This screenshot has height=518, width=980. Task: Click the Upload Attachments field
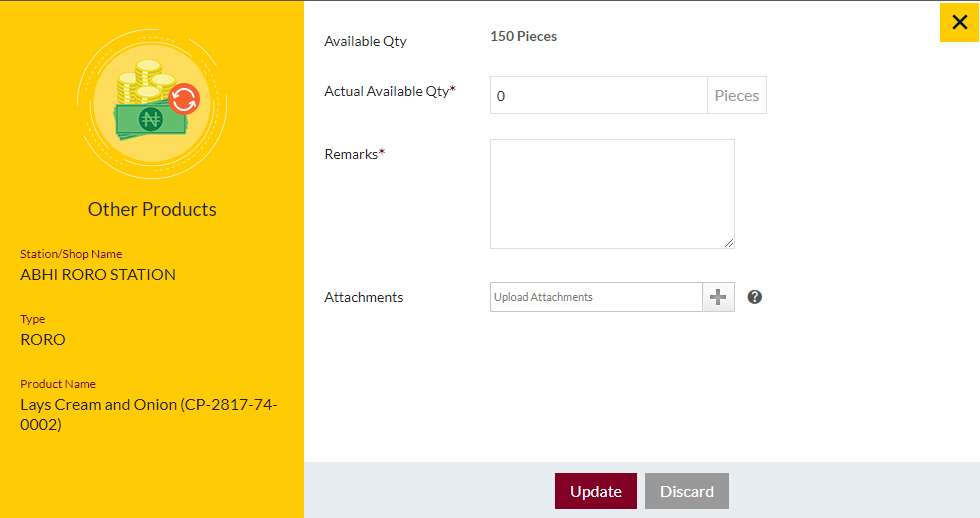[596, 297]
